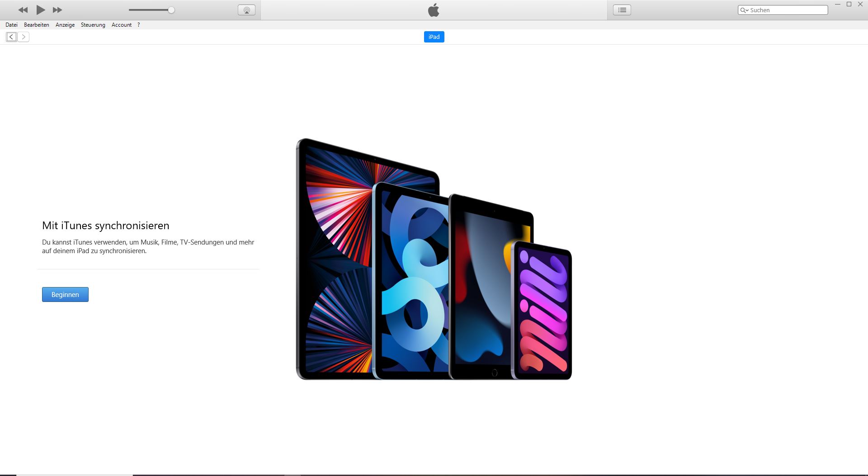Viewport: 868px width, 476px height.
Task: Click the Apple logo in the header
Action: (x=434, y=10)
